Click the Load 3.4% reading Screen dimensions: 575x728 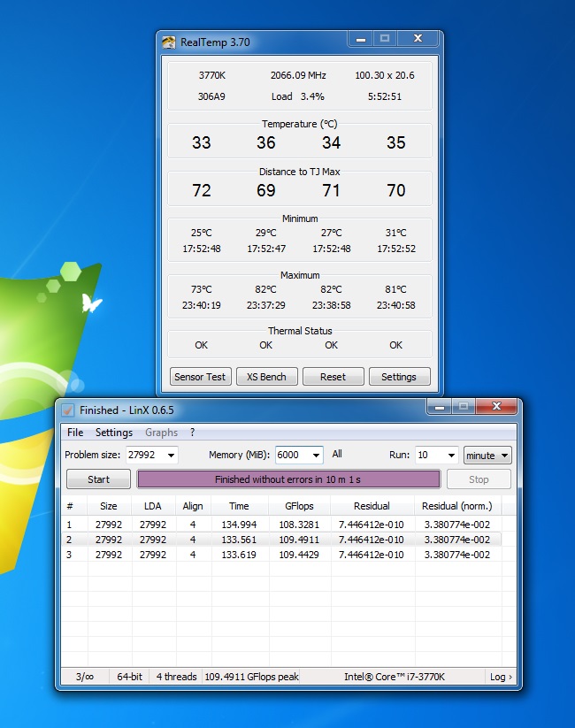tap(298, 96)
